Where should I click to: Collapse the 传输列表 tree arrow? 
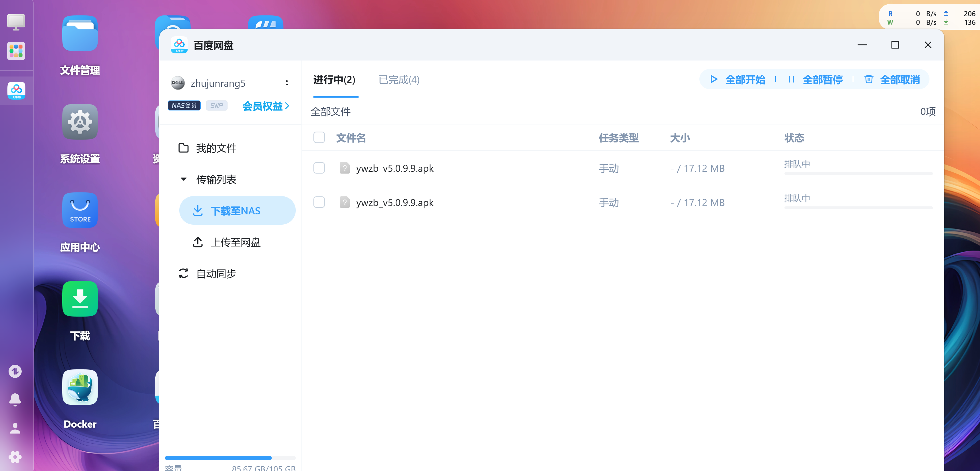click(x=183, y=179)
